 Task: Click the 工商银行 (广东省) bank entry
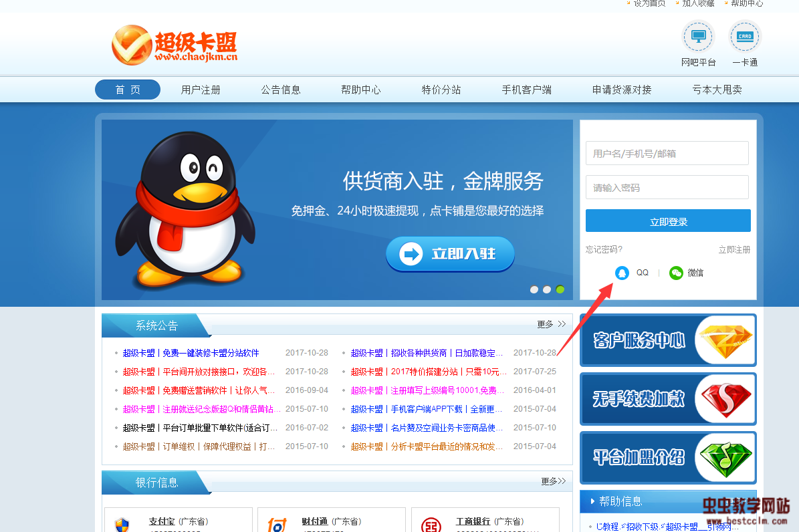(x=489, y=521)
